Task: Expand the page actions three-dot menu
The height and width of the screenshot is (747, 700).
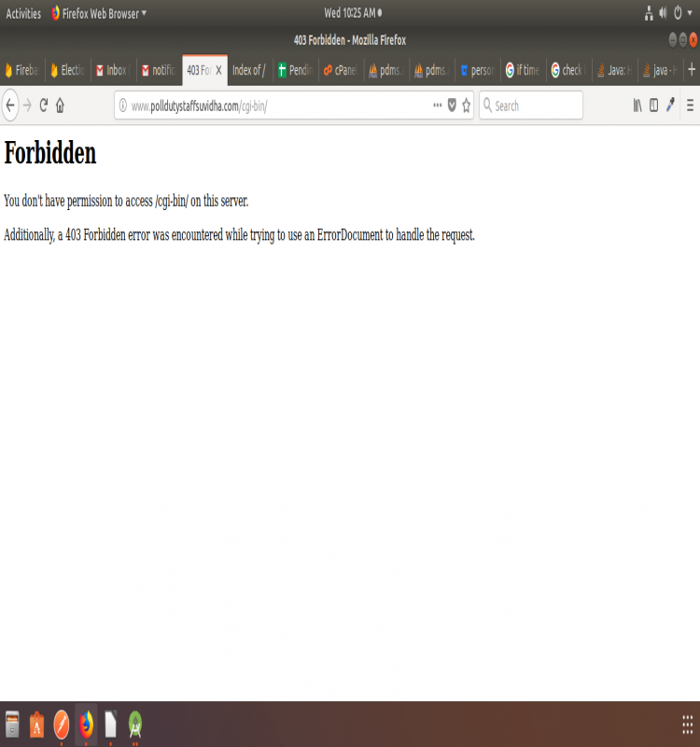Action: 437,106
